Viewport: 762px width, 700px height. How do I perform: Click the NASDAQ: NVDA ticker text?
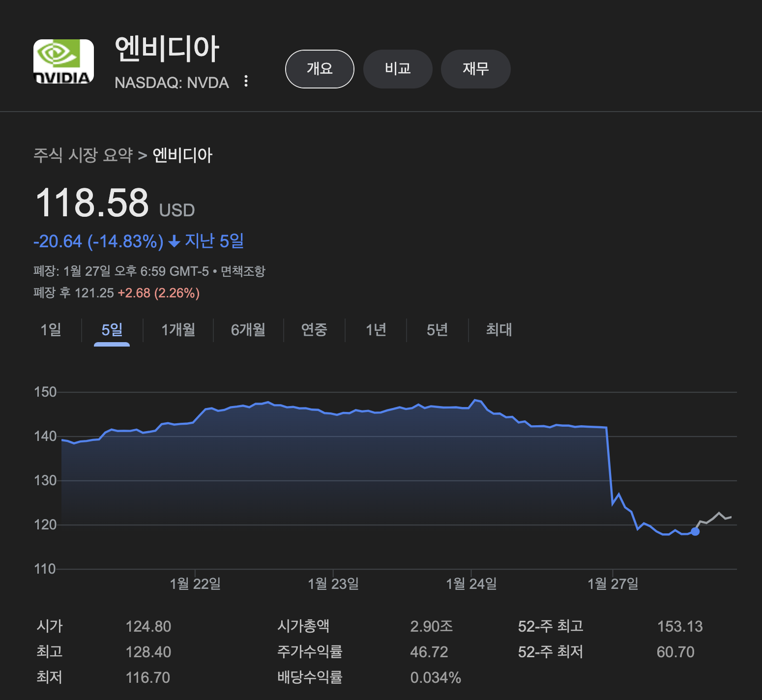point(172,83)
